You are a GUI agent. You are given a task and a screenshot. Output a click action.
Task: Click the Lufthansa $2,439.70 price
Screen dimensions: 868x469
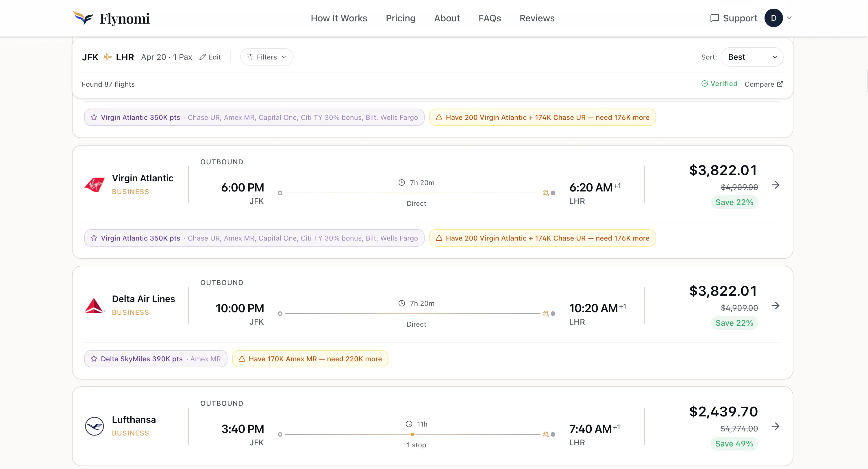[x=723, y=412]
